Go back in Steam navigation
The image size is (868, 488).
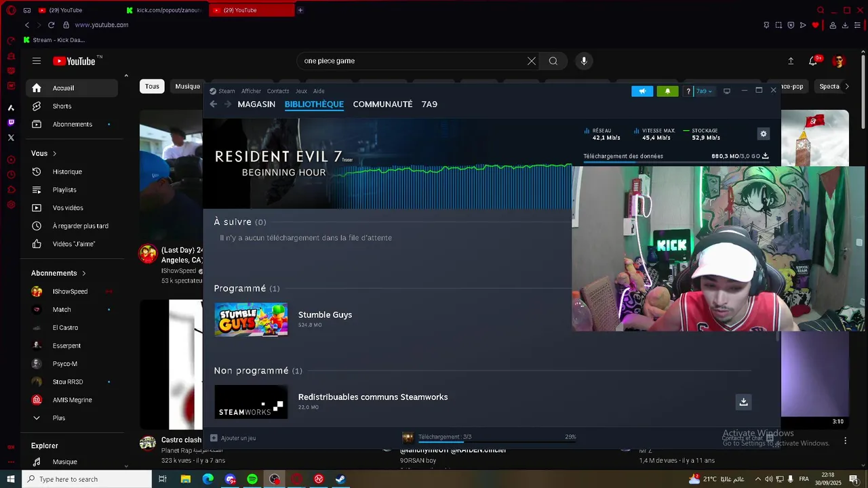(x=214, y=104)
